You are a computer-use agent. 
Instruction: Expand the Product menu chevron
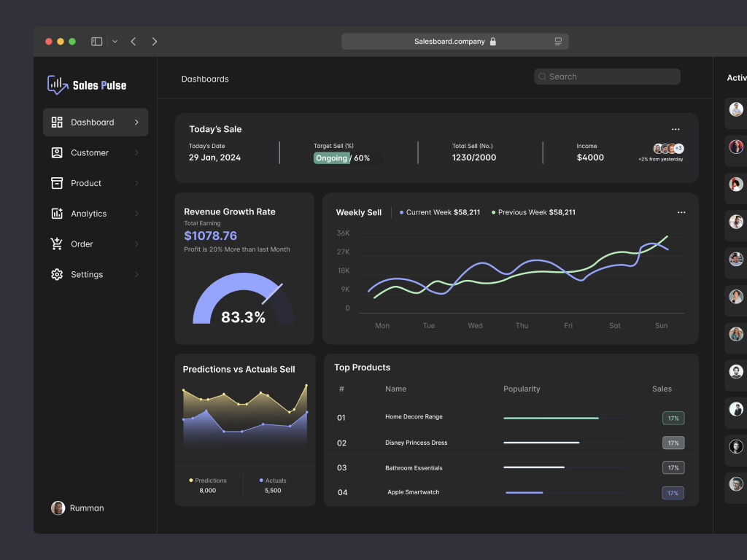(x=139, y=183)
